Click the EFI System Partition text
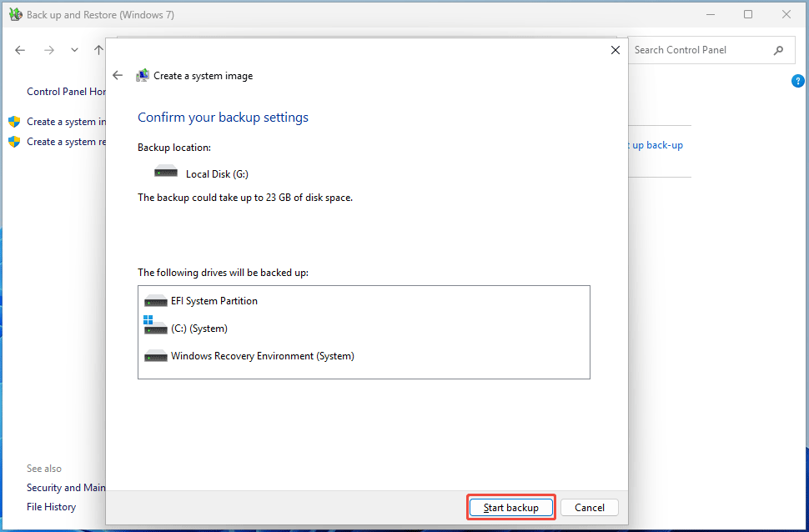This screenshot has height=532, width=809. 214,301
